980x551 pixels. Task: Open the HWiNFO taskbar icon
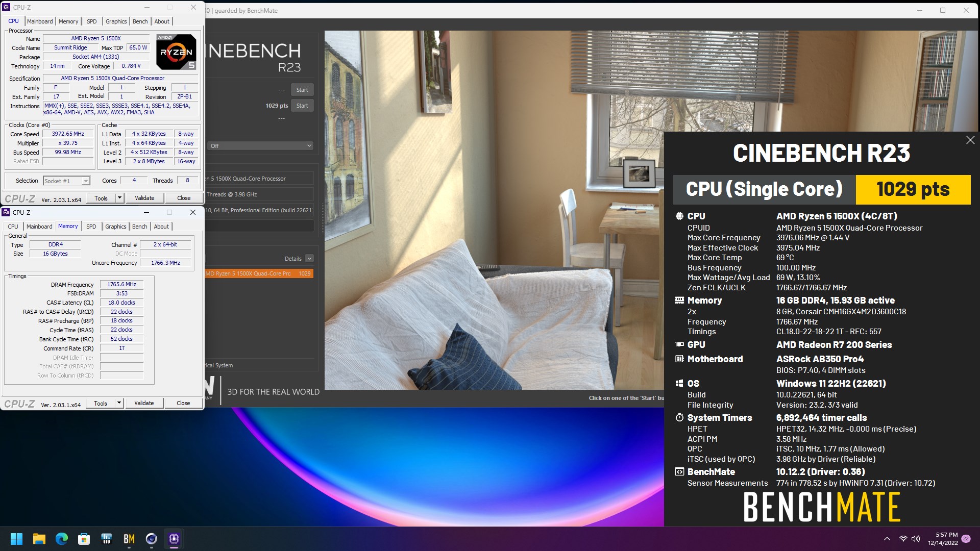107,539
